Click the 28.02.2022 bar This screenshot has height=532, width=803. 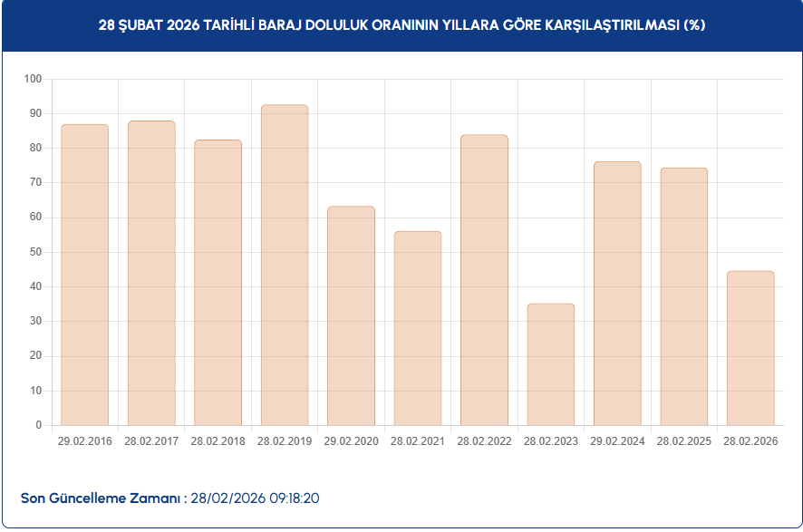tap(484, 280)
